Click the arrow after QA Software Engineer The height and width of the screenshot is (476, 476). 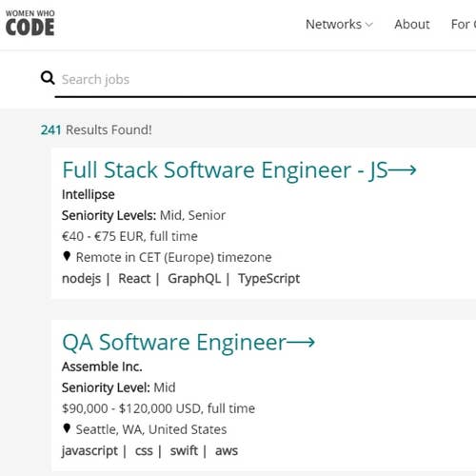tap(301, 342)
